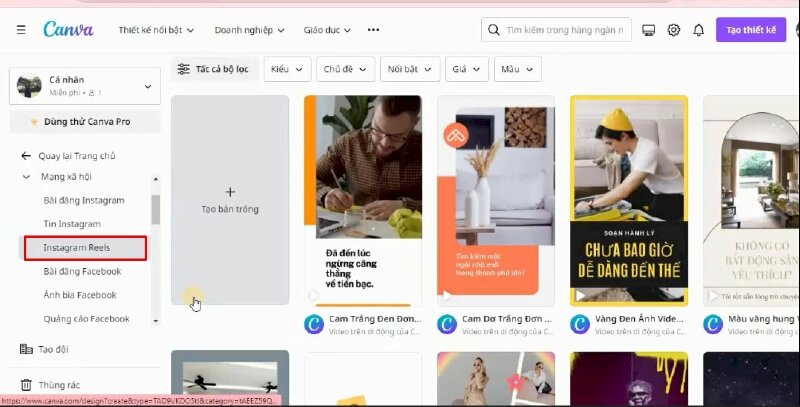Click plus icon in Tạo bản trống
The width and height of the screenshot is (800, 407).
pyautogui.click(x=230, y=192)
